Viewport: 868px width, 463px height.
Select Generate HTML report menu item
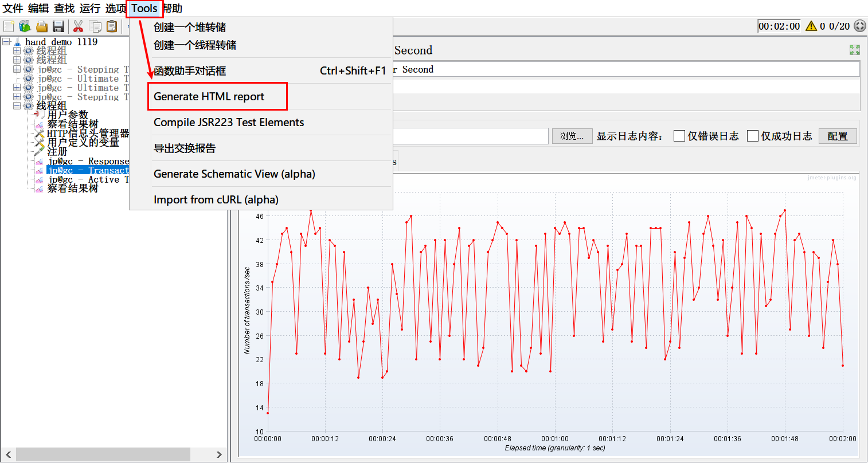[x=209, y=97]
